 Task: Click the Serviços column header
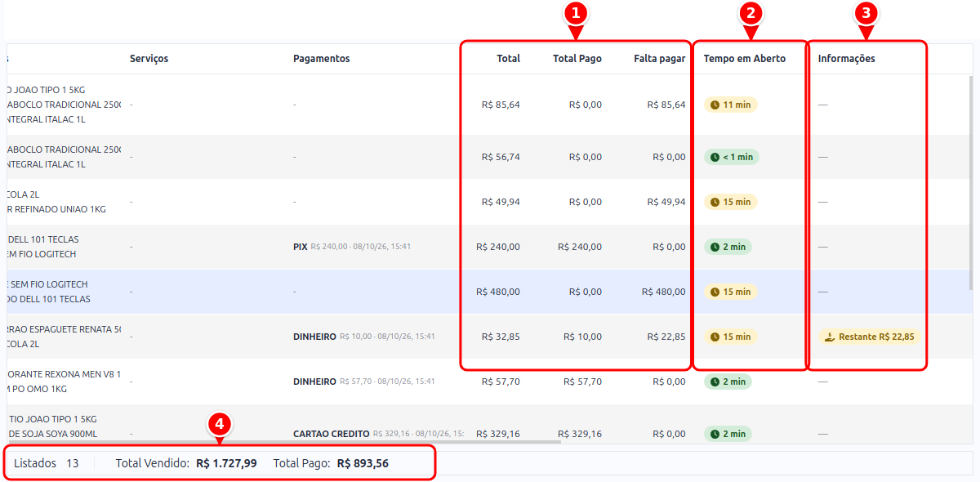point(149,59)
